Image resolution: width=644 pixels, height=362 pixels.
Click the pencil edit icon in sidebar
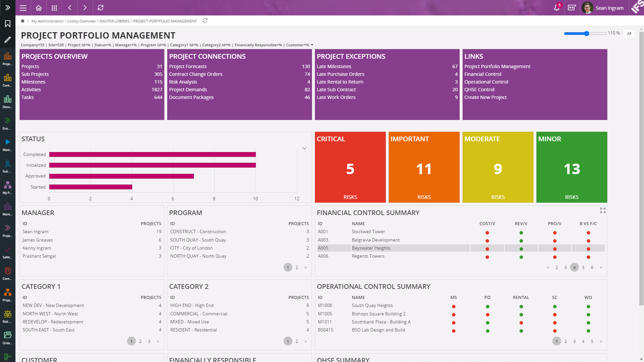coord(7,40)
